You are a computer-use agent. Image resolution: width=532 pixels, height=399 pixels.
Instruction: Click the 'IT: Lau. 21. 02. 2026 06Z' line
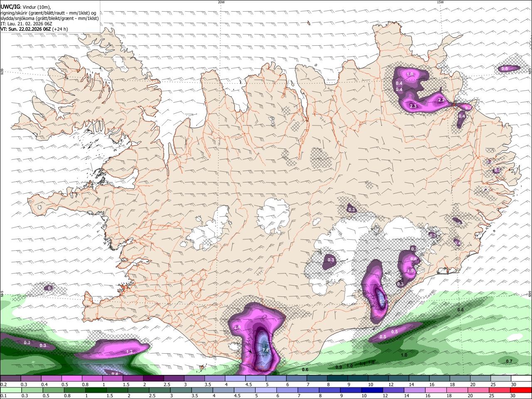[x=27, y=24]
